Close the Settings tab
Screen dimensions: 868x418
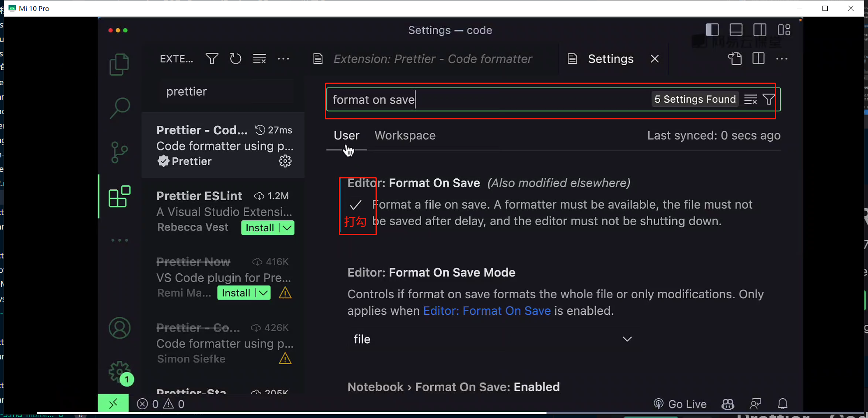pyautogui.click(x=654, y=59)
